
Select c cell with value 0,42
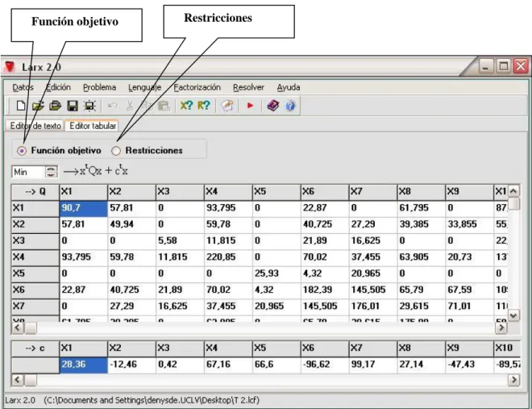tap(180, 365)
